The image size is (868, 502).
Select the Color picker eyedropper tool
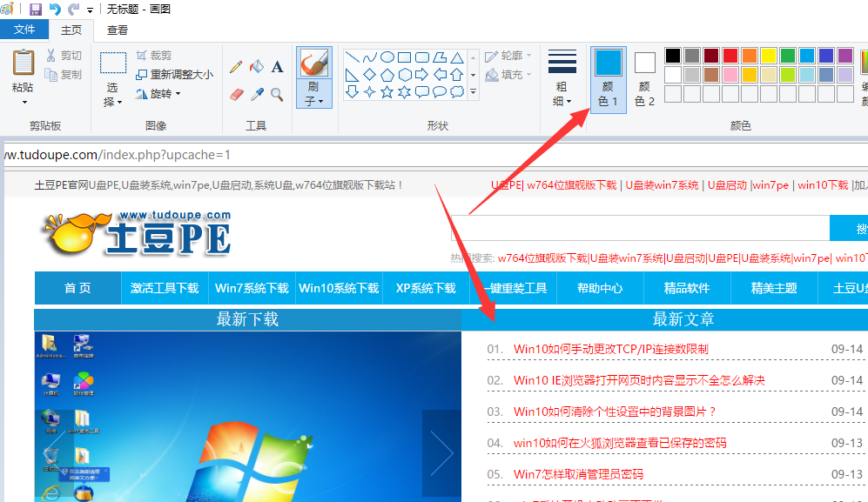pos(257,95)
